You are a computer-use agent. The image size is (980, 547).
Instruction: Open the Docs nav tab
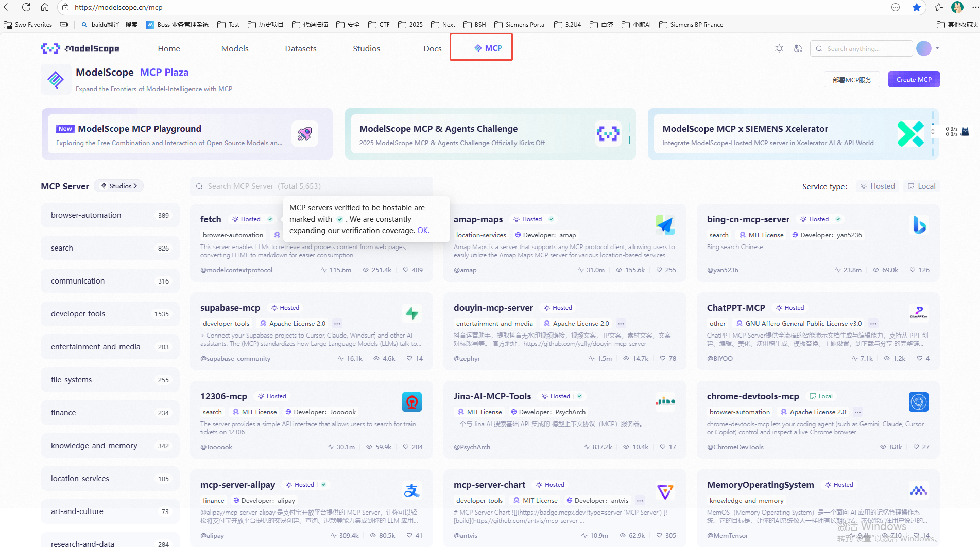pyautogui.click(x=433, y=48)
